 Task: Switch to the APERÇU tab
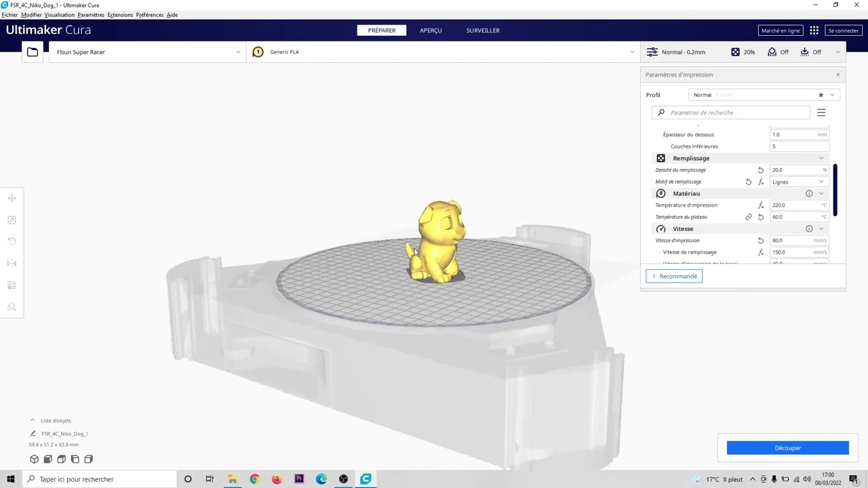coord(431,30)
